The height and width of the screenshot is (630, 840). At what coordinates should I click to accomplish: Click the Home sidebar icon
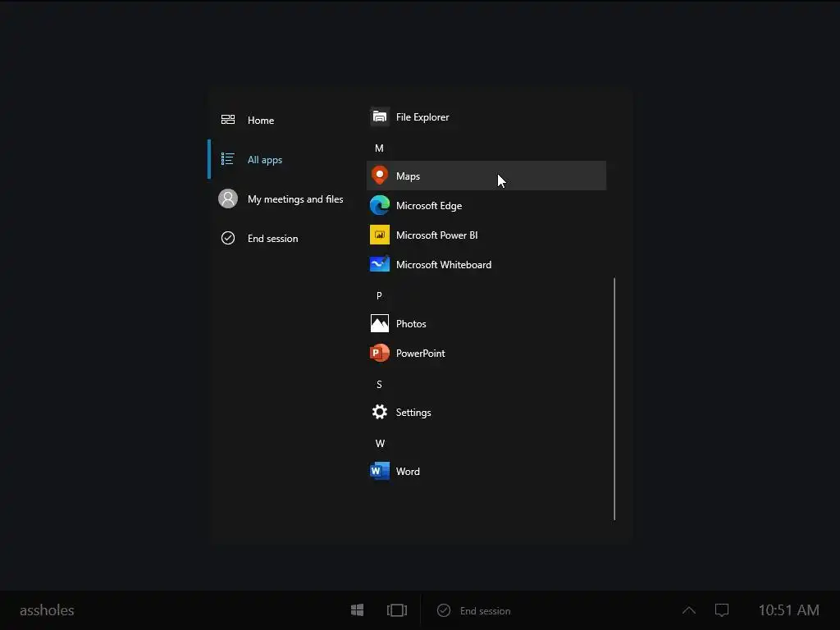[x=228, y=120]
